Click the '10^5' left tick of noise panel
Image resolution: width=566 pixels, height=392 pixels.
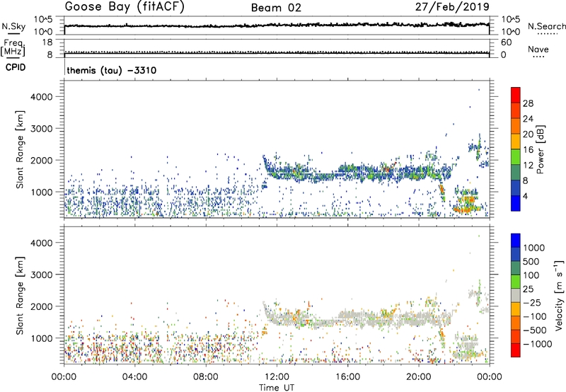[x=43, y=20]
